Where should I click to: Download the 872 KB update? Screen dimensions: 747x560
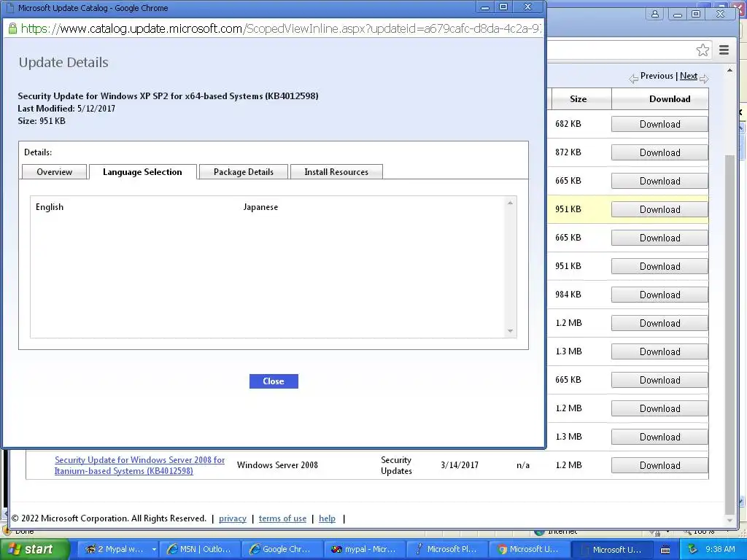(659, 152)
